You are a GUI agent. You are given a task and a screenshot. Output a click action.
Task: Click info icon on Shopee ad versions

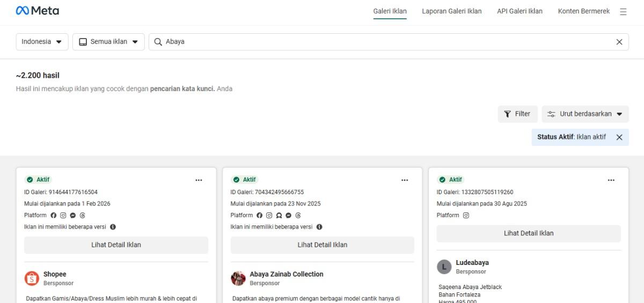point(113,227)
